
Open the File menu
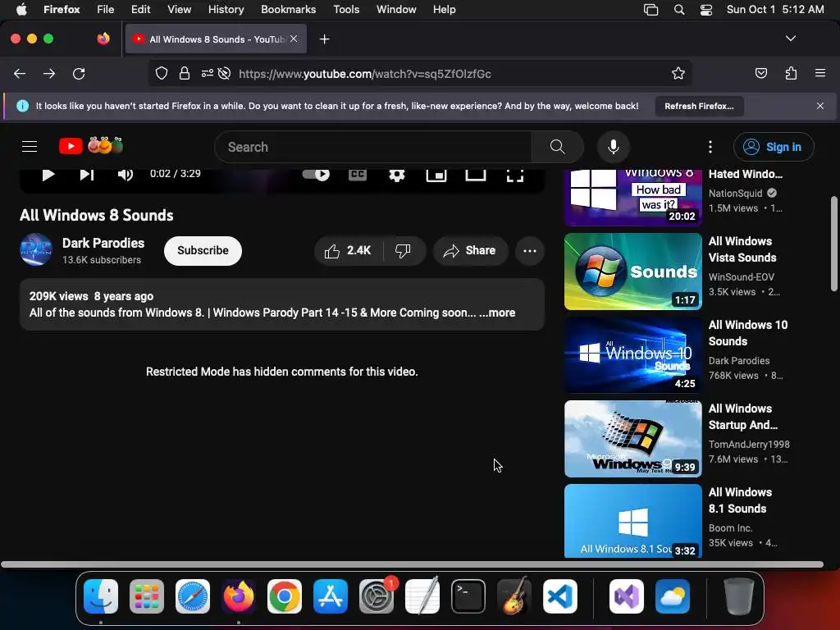106,10
